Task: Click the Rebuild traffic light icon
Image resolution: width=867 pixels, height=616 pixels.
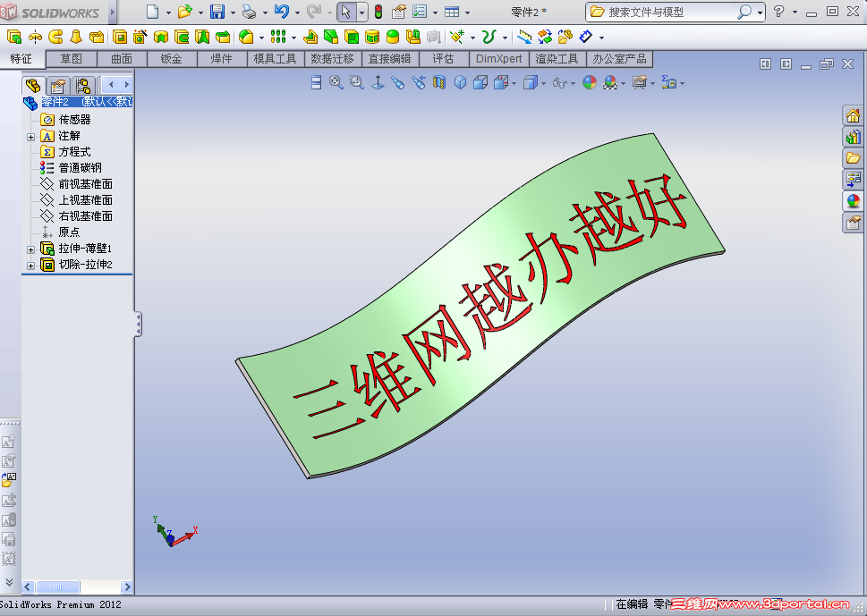Action: (x=378, y=12)
